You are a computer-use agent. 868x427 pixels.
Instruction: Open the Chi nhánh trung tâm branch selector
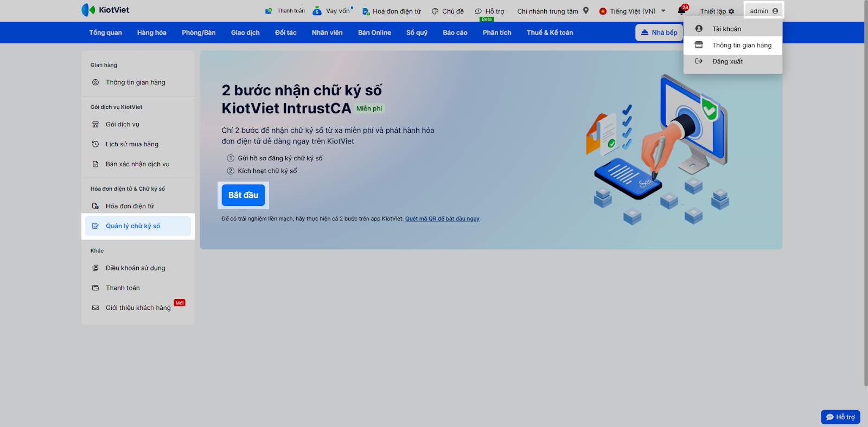[553, 11]
